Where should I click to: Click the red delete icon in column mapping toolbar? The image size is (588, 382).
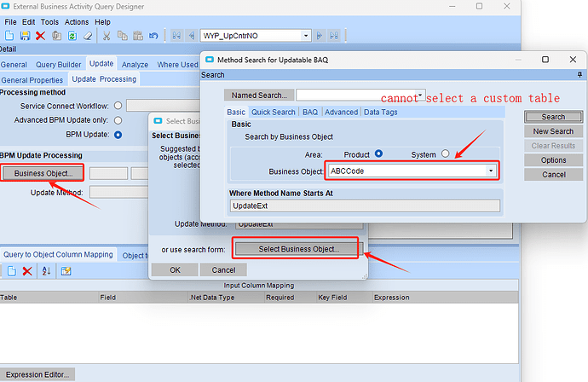click(27, 271)
